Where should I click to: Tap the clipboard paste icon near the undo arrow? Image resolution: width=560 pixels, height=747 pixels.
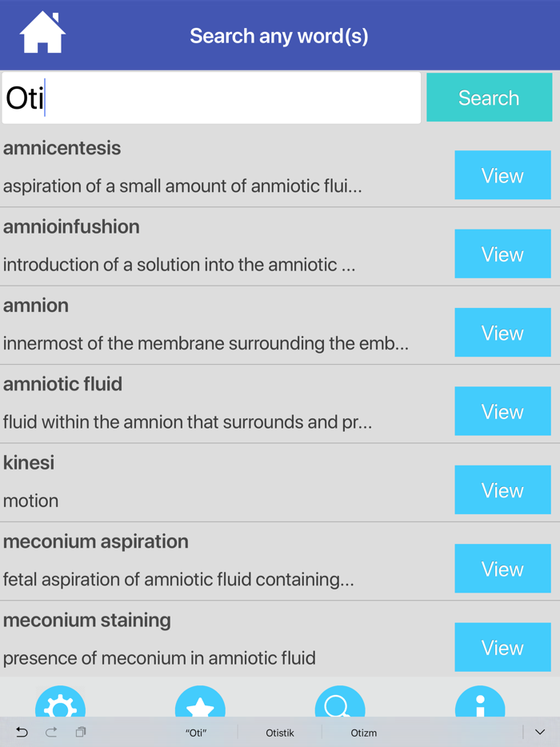click(x=81, y=732)
